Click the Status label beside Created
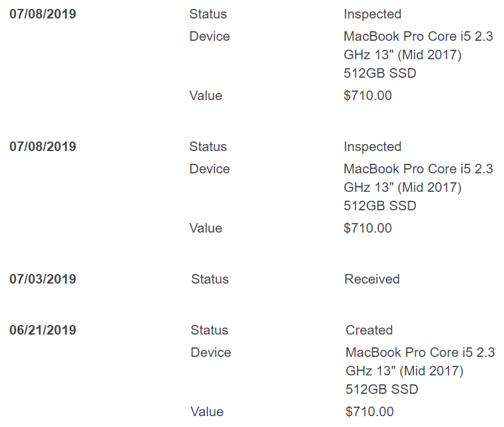This screenshot has height=427, width=504. 209,330
